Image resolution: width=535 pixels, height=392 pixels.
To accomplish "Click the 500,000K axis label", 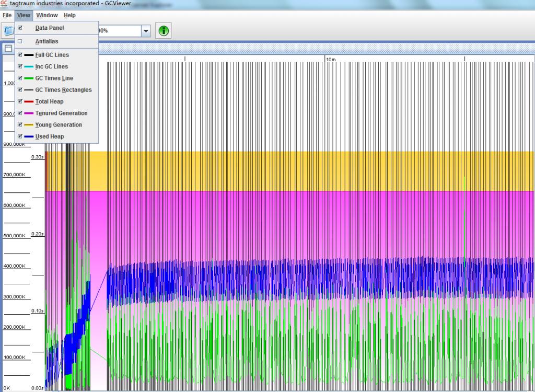I will tap(14, 236).
